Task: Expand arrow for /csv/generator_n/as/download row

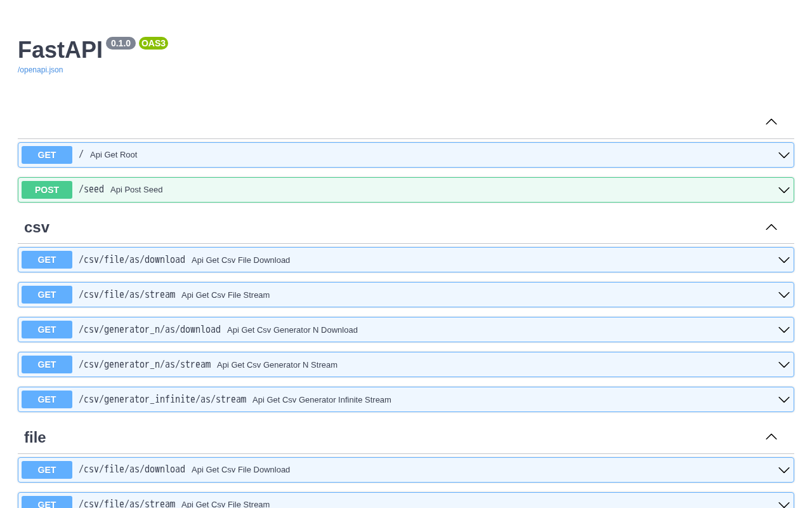Action: pyautogui.click(x=783, y=330)
